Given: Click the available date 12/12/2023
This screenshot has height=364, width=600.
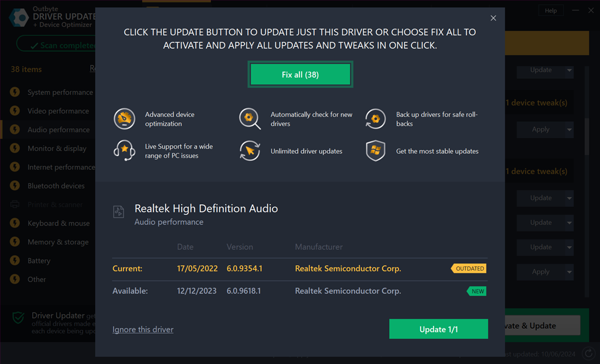Looking at the screenshot, I should pos(197,291).
